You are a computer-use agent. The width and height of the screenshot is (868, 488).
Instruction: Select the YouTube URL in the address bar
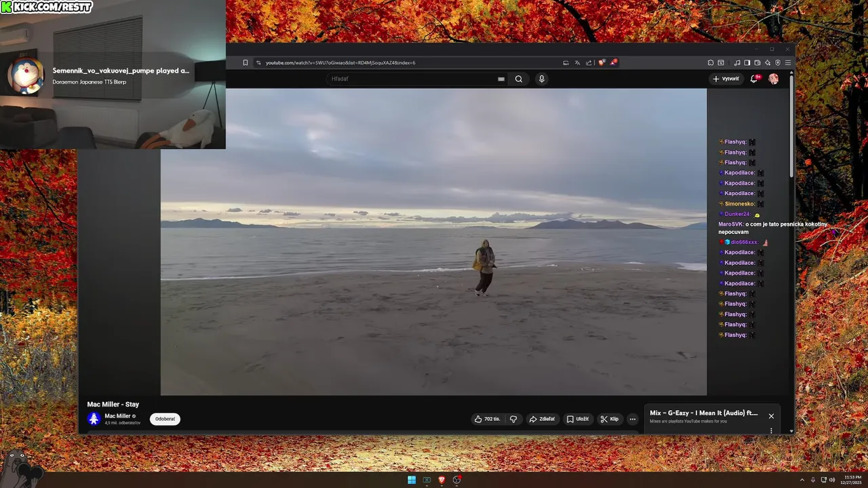point(340,62)
